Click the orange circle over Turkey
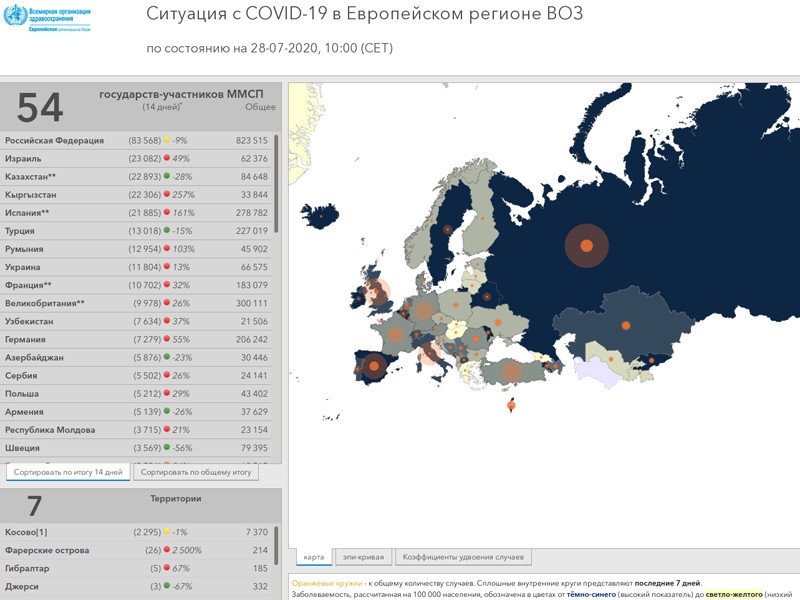The width and height of the screenshot is (800, 600). click(512, 372)
